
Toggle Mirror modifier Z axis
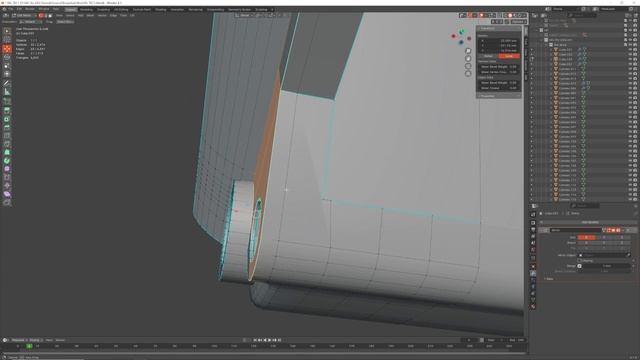[622, 237]
